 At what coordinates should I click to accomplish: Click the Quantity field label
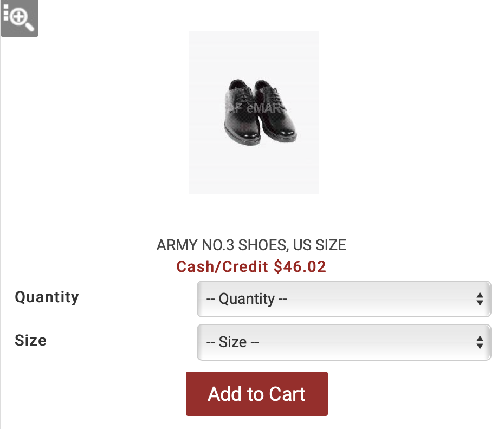point(47,297)
